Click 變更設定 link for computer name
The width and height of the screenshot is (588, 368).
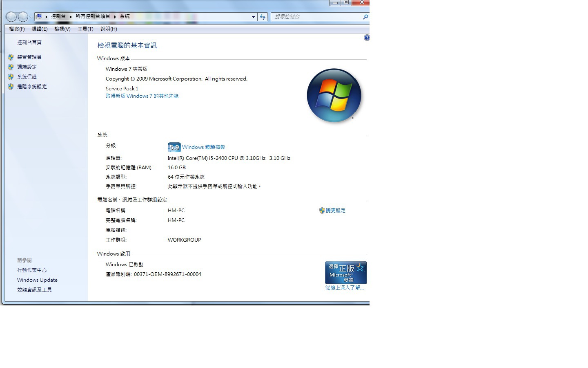pyautogui.click(x=335, y=211)
